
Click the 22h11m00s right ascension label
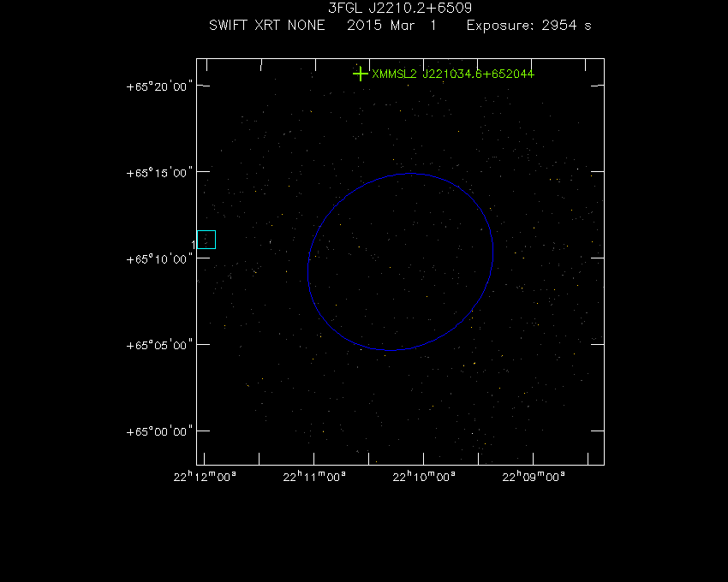314,477
